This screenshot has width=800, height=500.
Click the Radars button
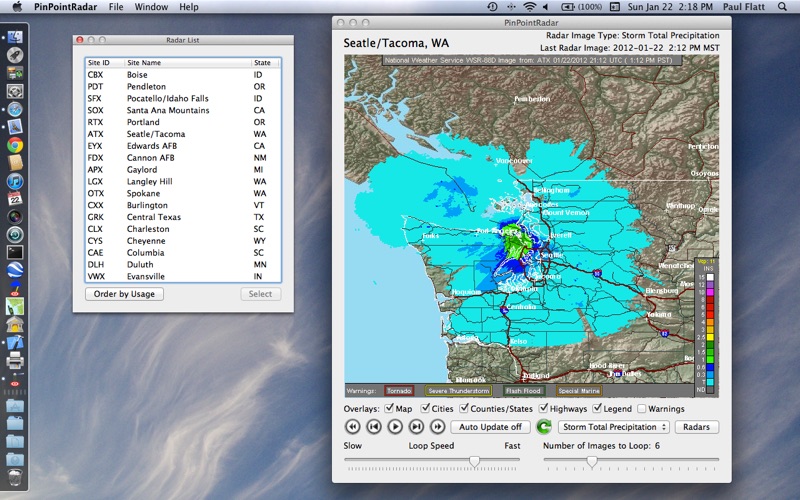(x=696, y=427)
